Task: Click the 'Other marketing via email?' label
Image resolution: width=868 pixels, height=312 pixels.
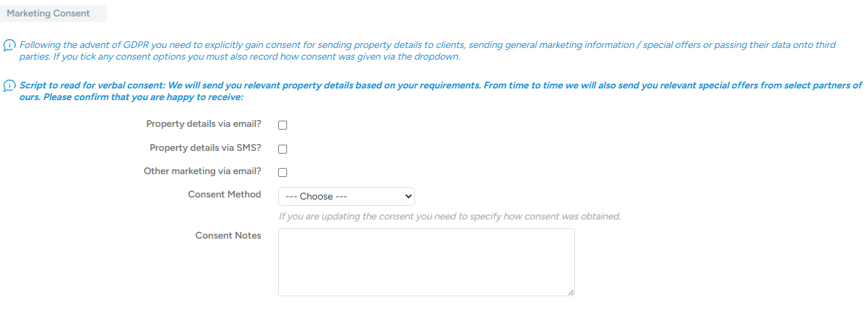Action: (202, 171)
